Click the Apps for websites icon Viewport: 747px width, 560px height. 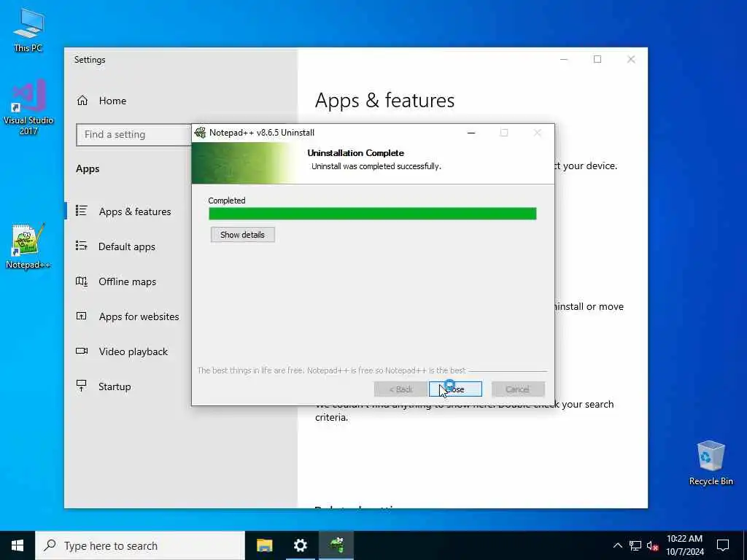tap(82, 316)
